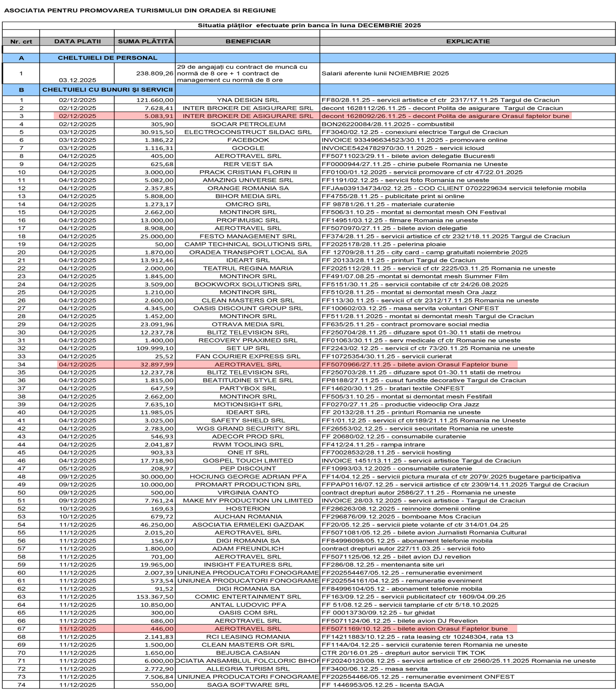
Task: Click the GOOGLE beneficiary cell
Action: 248,148
